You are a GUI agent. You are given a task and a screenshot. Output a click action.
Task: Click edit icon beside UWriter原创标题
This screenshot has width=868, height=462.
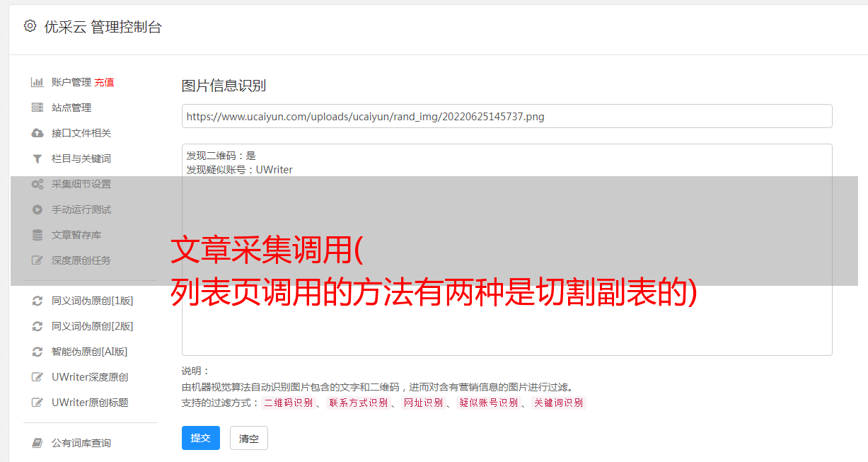pos(37,403)
